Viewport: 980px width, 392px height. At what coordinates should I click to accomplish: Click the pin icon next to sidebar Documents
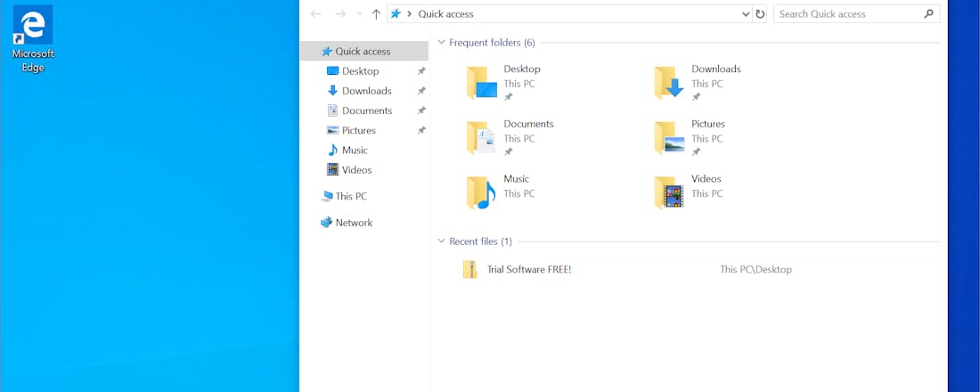(x=421, y=110)
